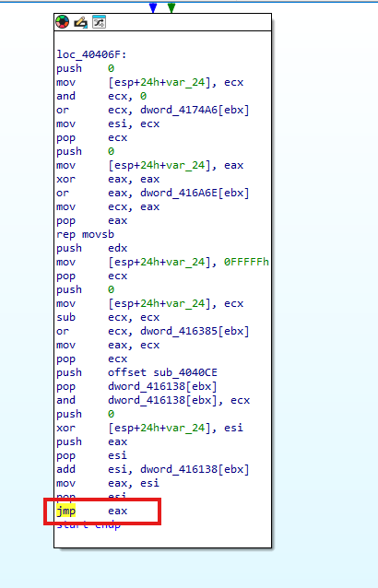Click operand dword_4174A6[ebx]
378x588 pixels.
pos(195,111)
